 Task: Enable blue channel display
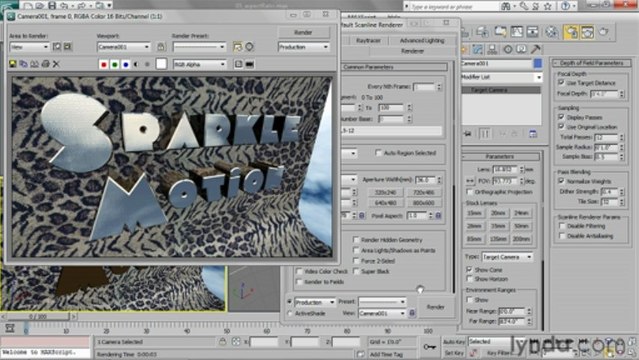point(126,64)
